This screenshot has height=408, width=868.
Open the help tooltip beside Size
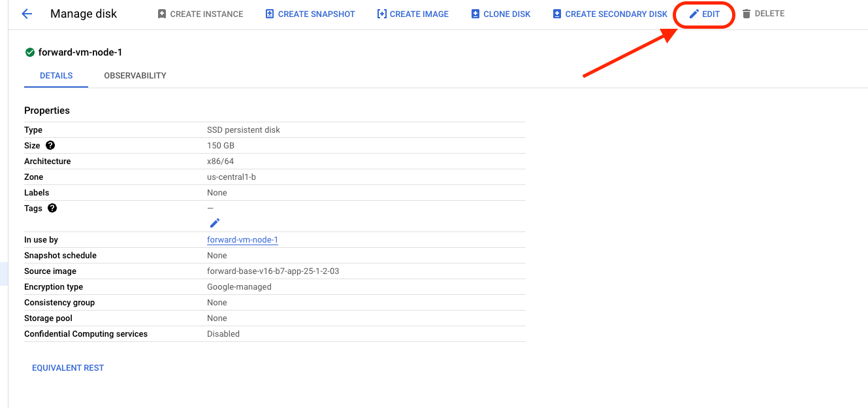pyautogui.click(x=50, y=146)
